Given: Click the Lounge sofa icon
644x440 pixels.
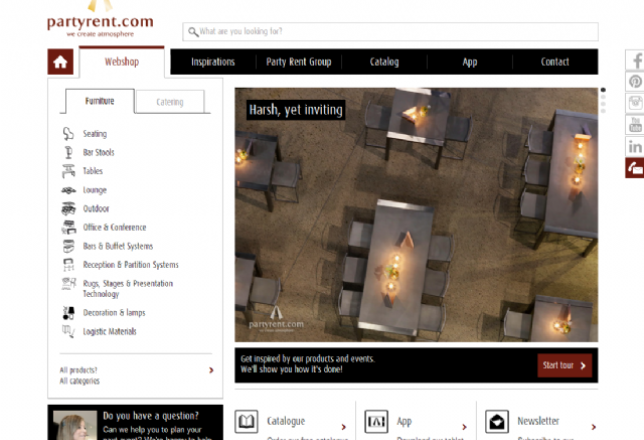Looking at the screenshot, I should coord(68,190).
